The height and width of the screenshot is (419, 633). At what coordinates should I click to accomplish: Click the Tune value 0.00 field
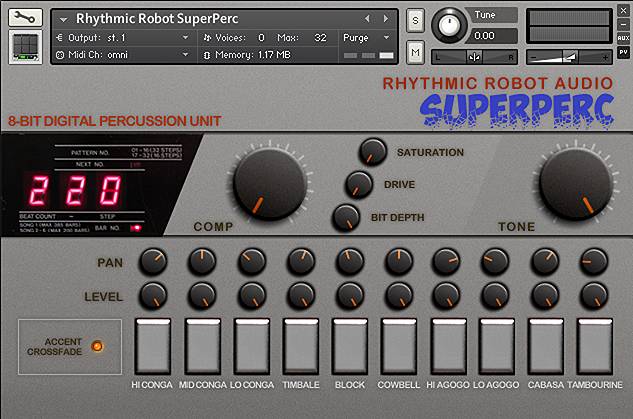[x=492, y=36]
